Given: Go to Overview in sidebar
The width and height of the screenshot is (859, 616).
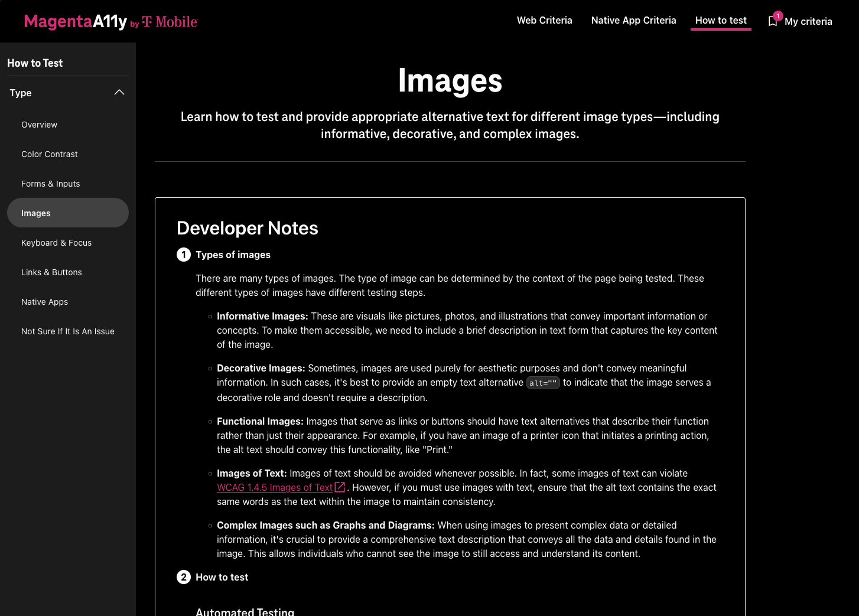Looking at the screenshot, I should click(x=68, y=125).
